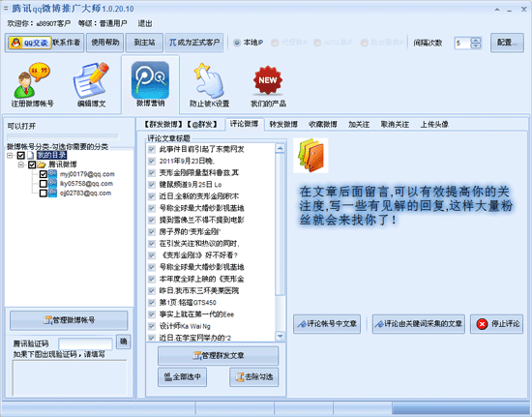
Task: Toggle checkbox for 设计师Ka Wai Ng
Action: (152, 326)
